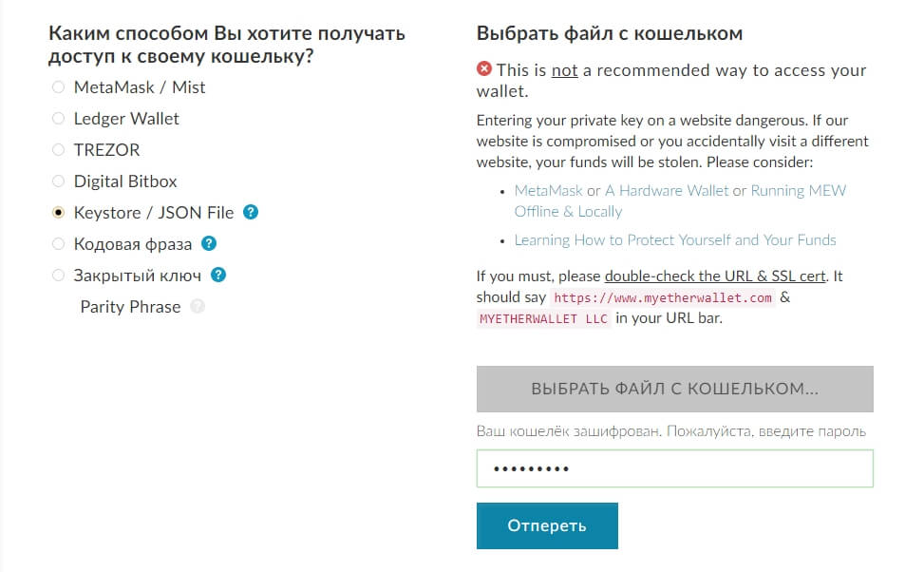Select Keystore / JSON File radio button
Image resolution: width=924 pixels, height=572 pixels.
point(58,212)
